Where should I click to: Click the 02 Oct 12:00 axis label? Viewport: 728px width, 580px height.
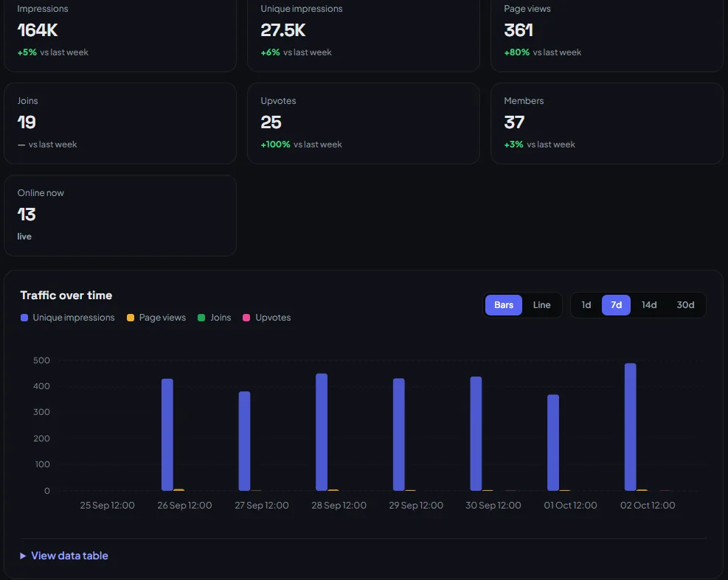pyautogui.click(x=648, y=506)
